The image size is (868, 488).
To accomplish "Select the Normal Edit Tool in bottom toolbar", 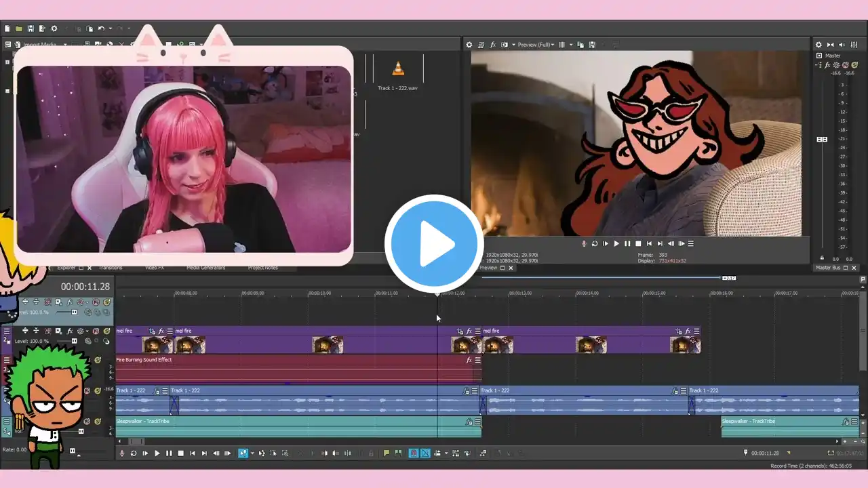I will click(243, 453).
